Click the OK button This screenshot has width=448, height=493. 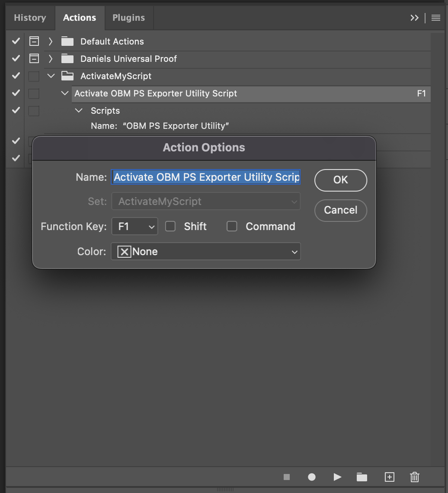point(340,180)
